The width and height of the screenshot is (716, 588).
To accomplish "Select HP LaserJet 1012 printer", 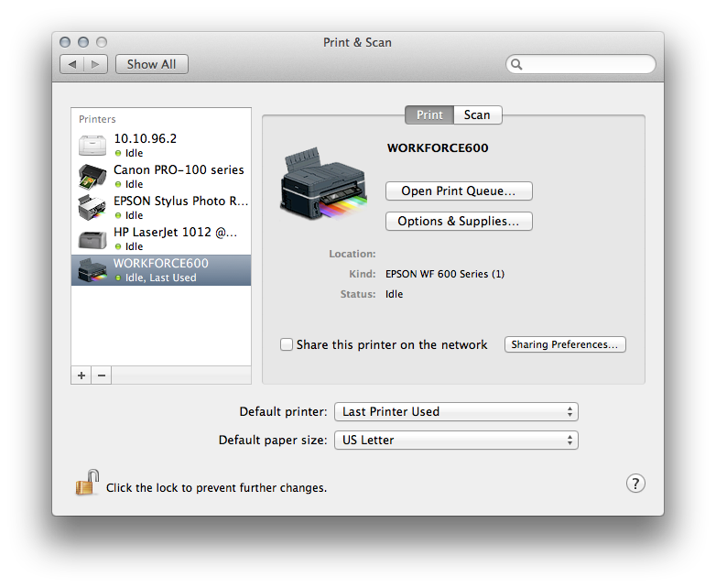I will pos(161,238).
